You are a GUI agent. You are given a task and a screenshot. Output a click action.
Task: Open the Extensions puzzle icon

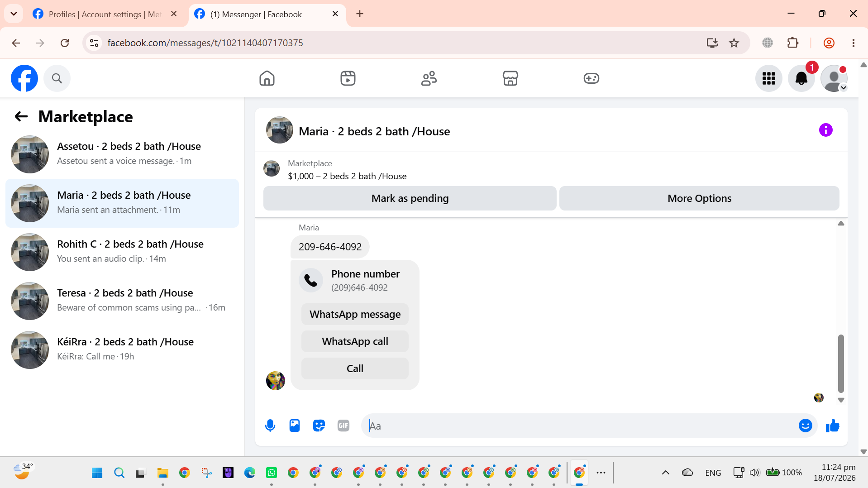click(793, 43)
